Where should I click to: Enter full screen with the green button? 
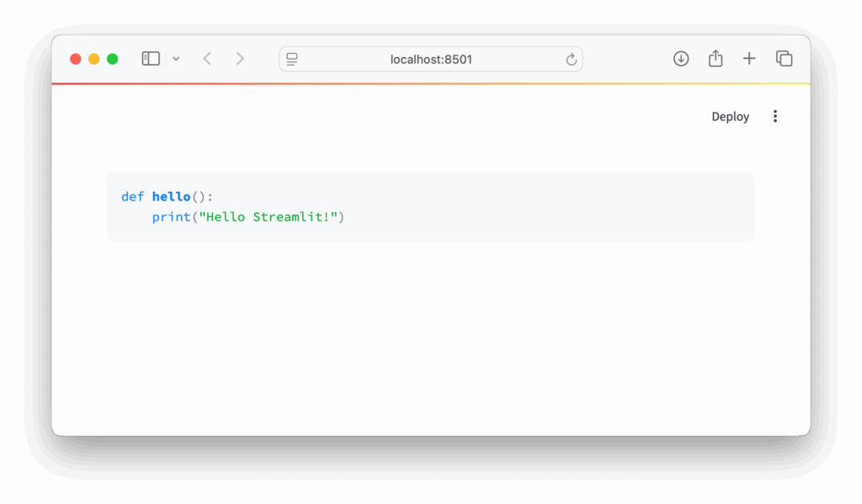coord(113,59)
